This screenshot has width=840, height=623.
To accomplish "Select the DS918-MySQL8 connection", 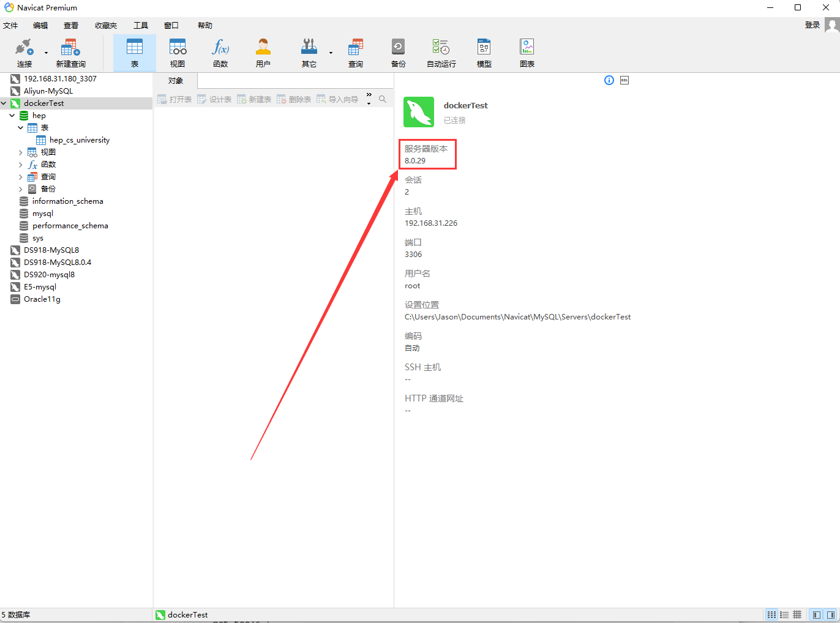I will click(51, 250).
